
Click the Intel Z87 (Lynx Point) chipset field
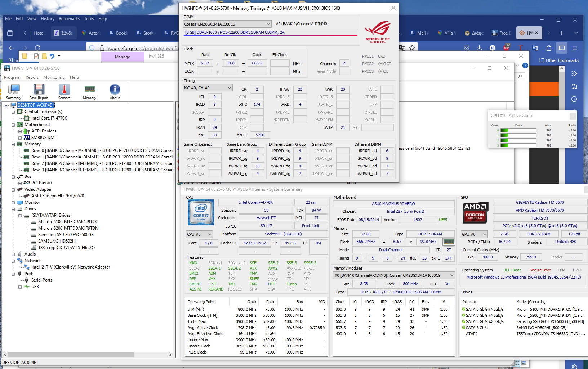[x=405, y=211]
